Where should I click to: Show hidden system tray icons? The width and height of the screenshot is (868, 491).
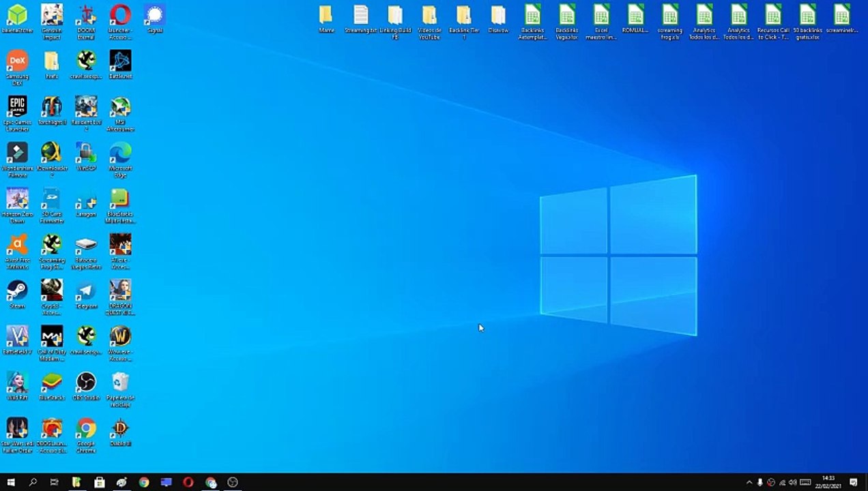(x=749, y=482)
